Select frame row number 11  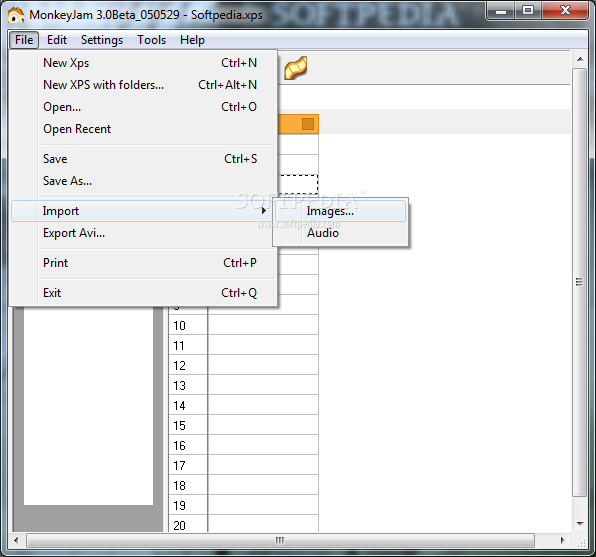click(x=188, y=346)
